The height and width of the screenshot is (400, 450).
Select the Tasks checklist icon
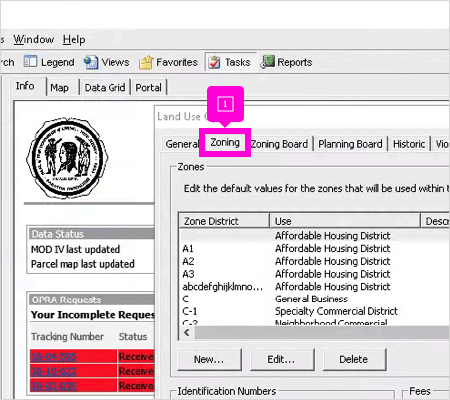click(214, 62)
